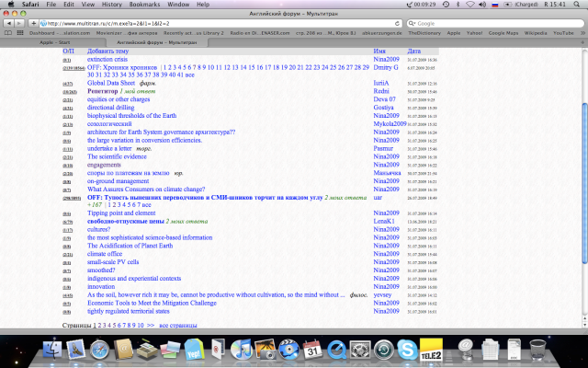Open Address Book in the dock
588x368 pixels.
click(x=123, y=350)
